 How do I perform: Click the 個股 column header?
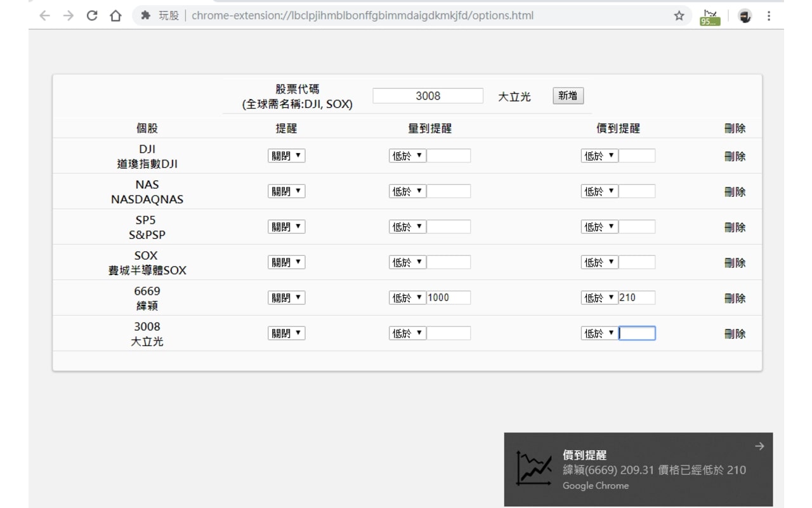click(147, 128)
